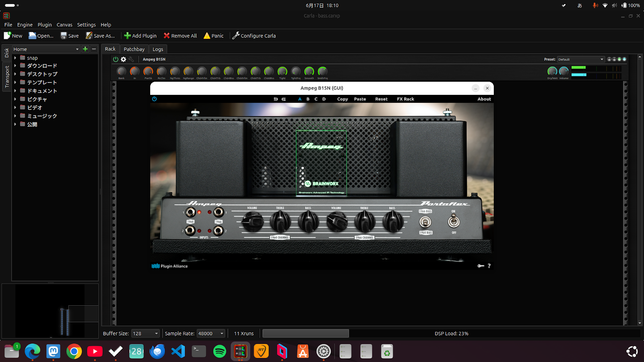This screenshot has width=644, height=362.
Task: Click the wrench edit icon beside gear
Action: tap(131, 59)
